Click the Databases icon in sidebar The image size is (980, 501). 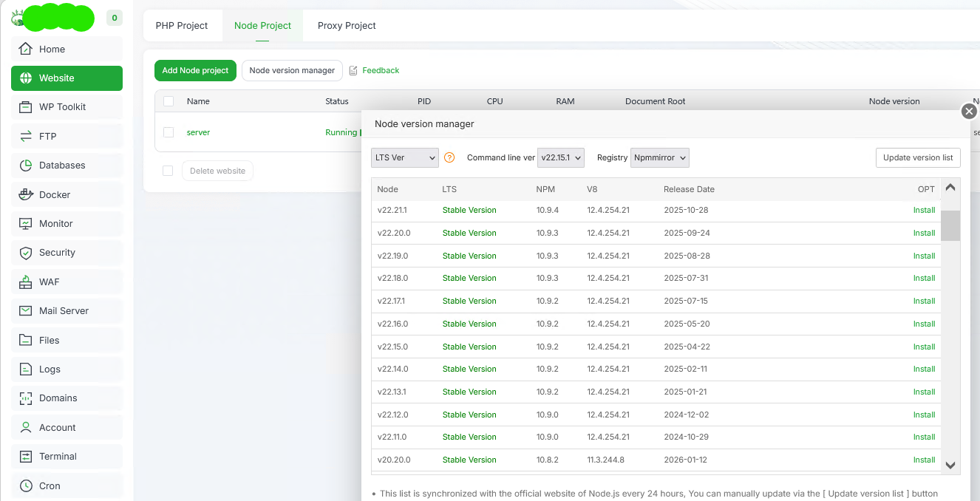point(26,166)
